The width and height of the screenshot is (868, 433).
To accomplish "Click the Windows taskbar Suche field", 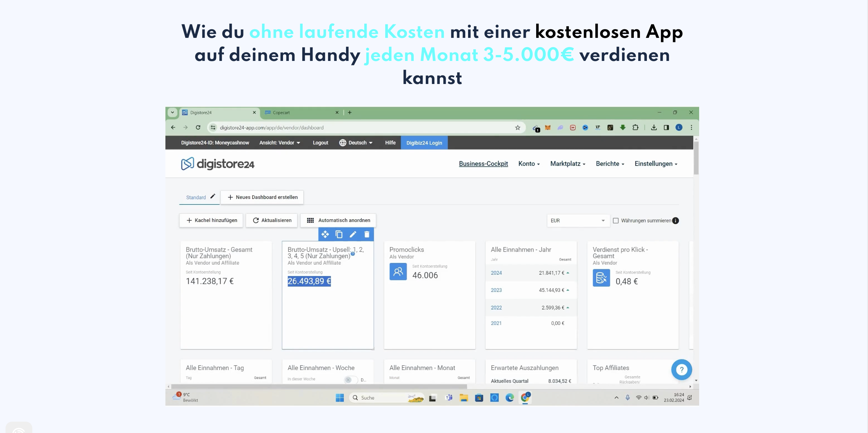I will 387,398.
